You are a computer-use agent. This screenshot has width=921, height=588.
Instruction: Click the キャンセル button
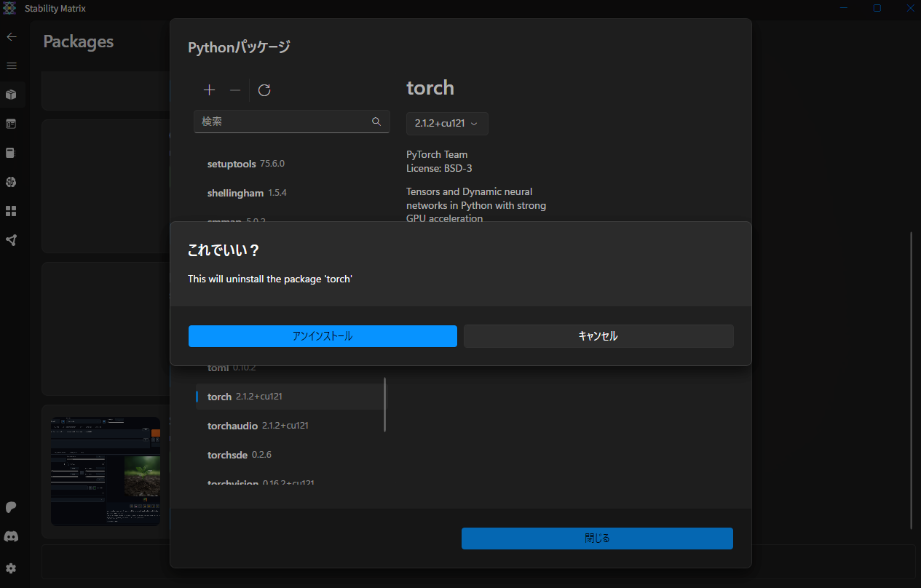pos(598,336)
